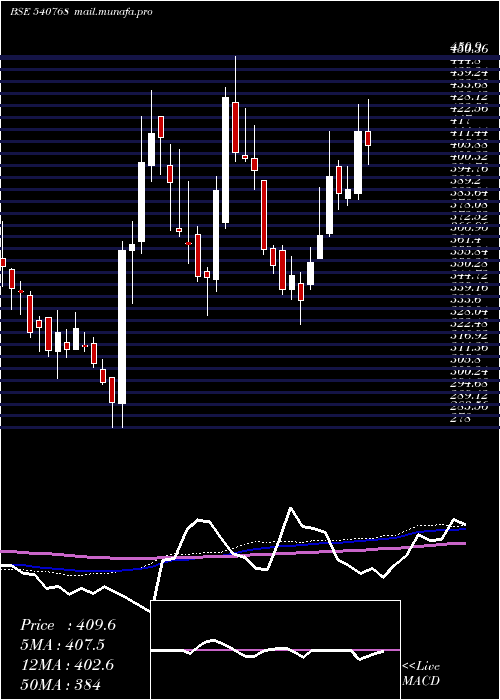Open the Live MACD inset chart
Image resolution: width=500 pixels, height=700 pixels.
tap(275, 650)
